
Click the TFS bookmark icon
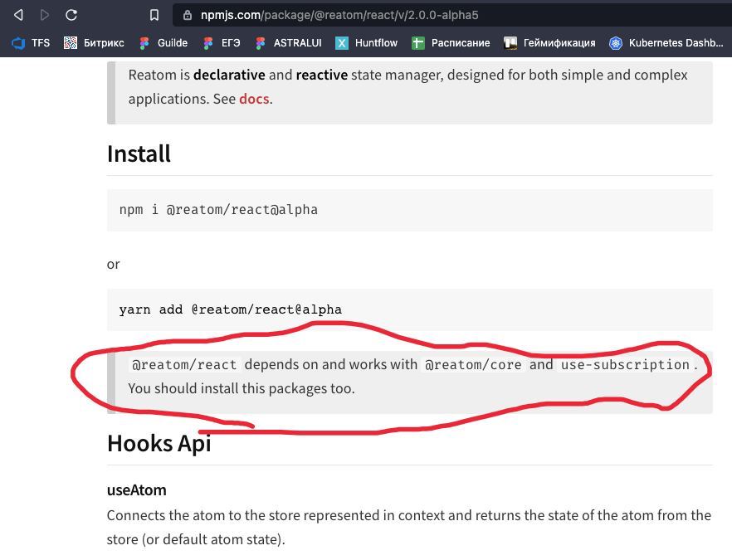pyautogui.click(x=18, y=43)
